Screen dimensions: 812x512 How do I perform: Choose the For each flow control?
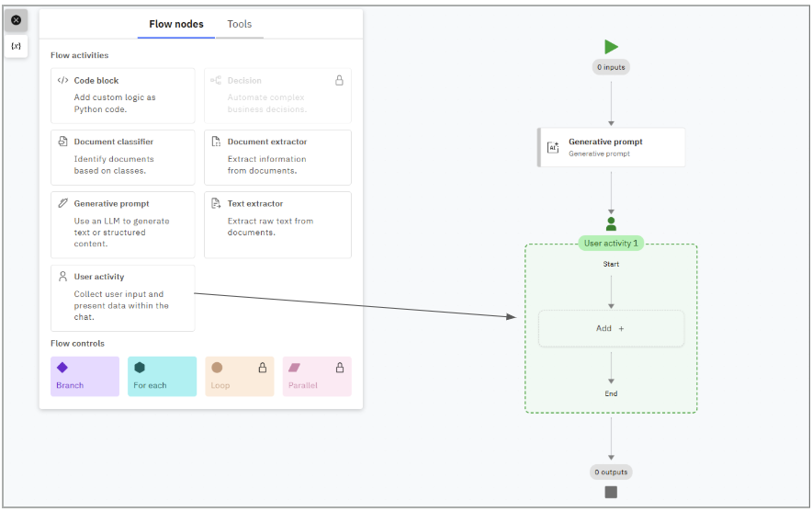(x=162, y=377)
